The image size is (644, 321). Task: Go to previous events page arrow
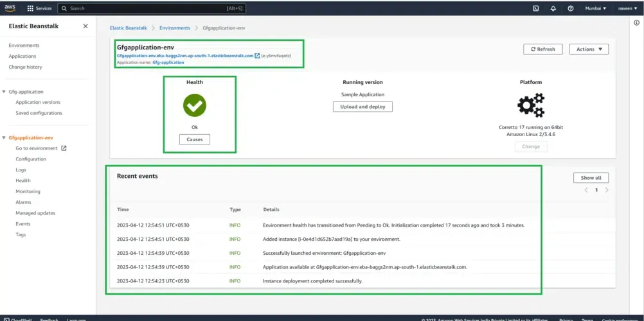click(586, 190)
